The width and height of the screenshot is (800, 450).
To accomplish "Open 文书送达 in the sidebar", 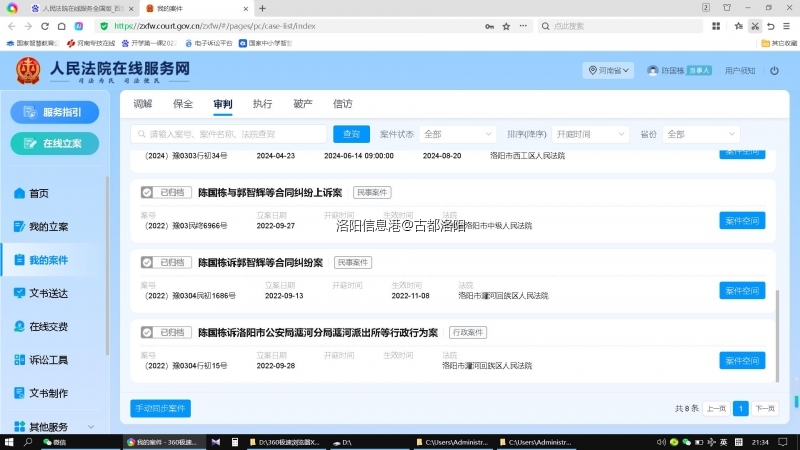I will 41,293.
